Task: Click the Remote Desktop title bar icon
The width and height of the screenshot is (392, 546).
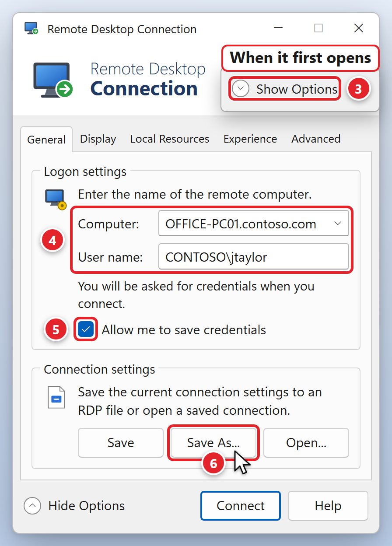Action: (31, 29)
